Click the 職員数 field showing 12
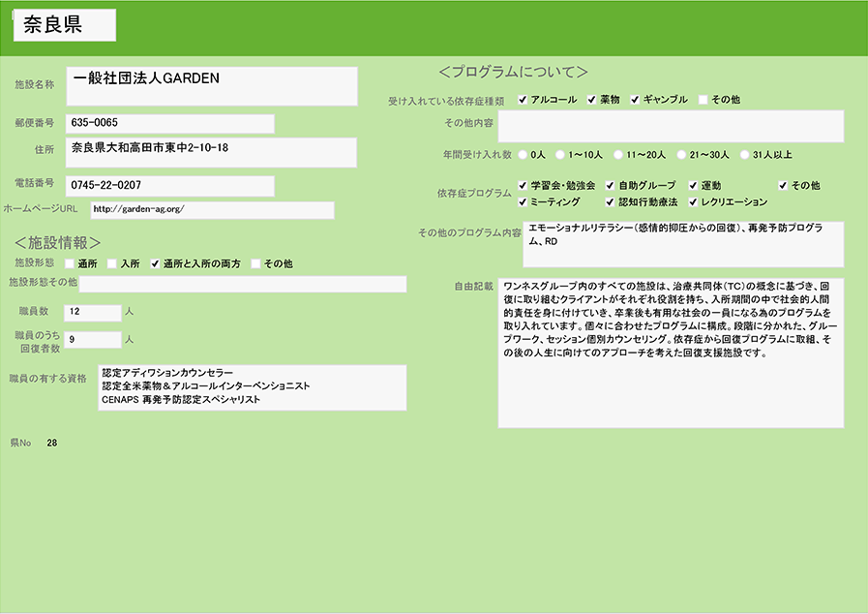The height and width of the screenshot is (614, 868). point(93,313)
